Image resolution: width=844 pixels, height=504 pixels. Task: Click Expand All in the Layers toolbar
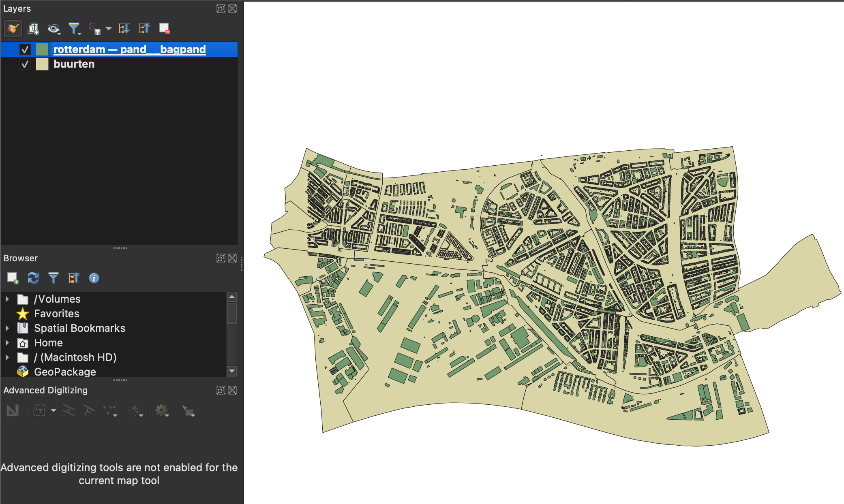124,29
